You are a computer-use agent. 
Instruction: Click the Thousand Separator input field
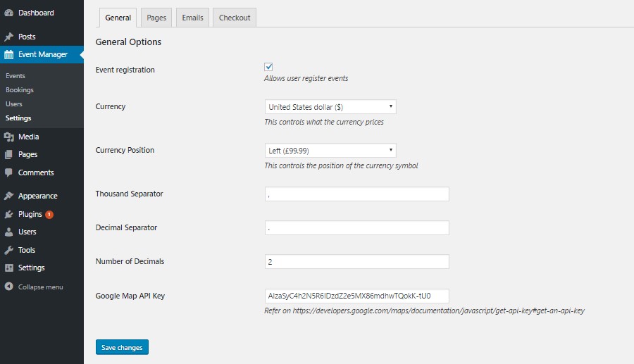coord(356,194)
